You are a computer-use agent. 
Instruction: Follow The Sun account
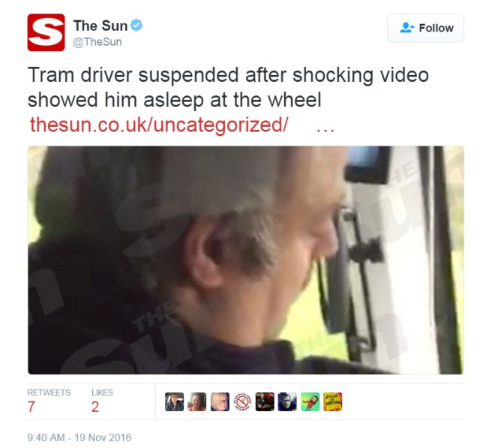coord(425,28)
